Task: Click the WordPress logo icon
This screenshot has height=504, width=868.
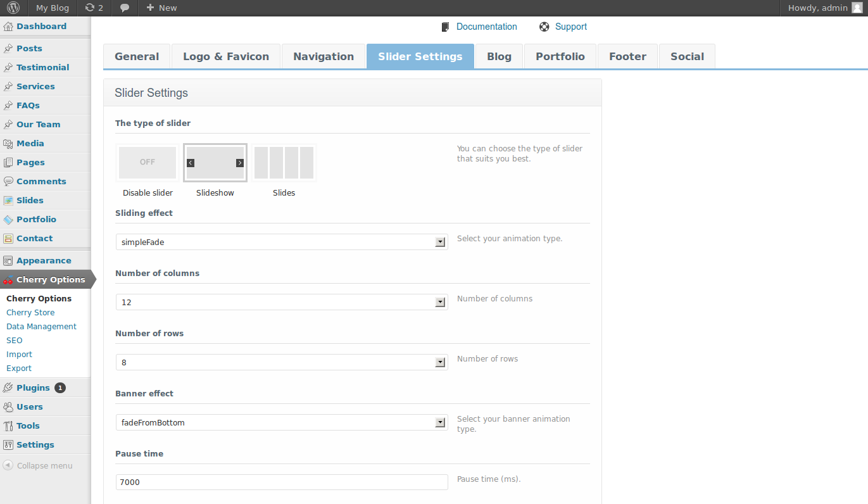Action: (14, 8)
